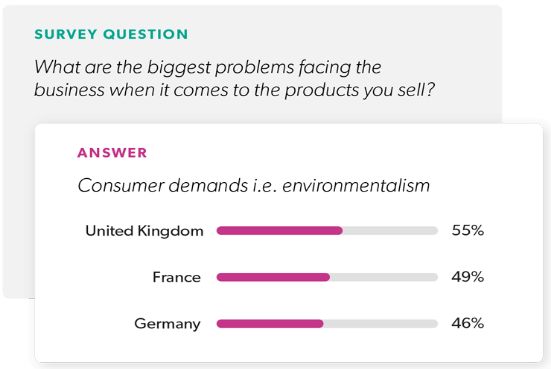Click the grey remainder of France bar
Screen dimensions: 551x369
384,277
